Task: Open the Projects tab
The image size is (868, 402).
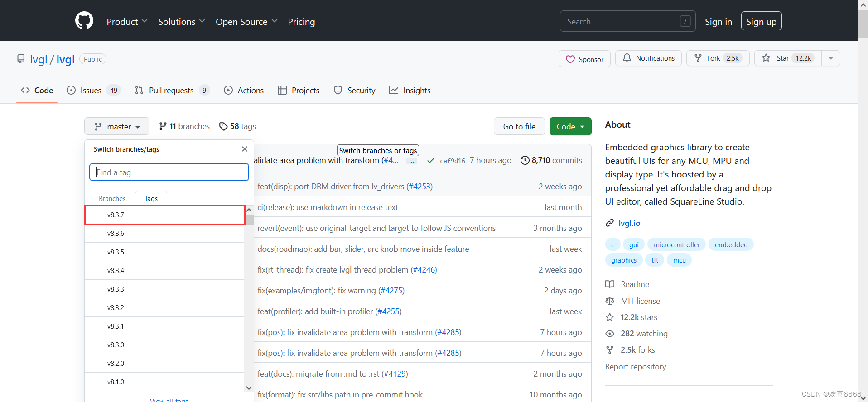Action: (x=299, y=91)
